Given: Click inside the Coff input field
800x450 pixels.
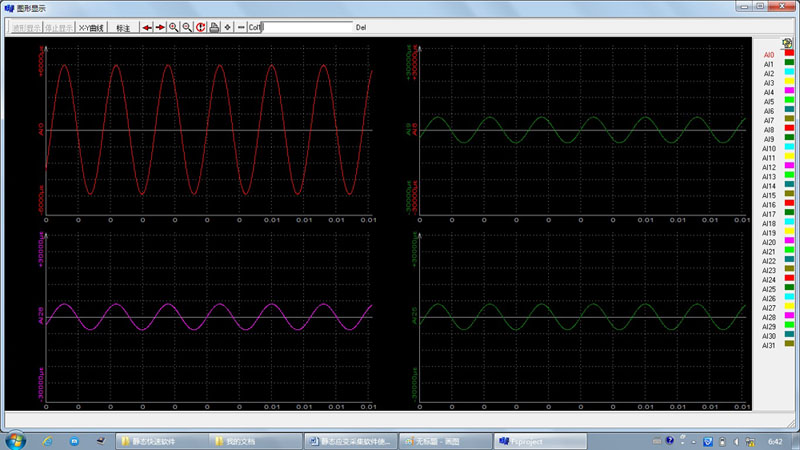Looking at the screenshot, I should point(306,27).
